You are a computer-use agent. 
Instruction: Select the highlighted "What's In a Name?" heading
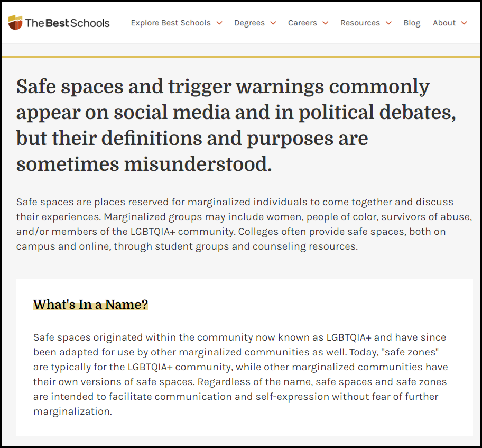click(90, 305)
